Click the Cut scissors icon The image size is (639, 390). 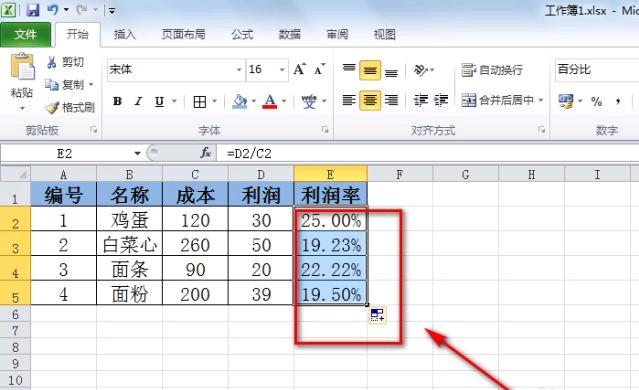tap(52, 62)
